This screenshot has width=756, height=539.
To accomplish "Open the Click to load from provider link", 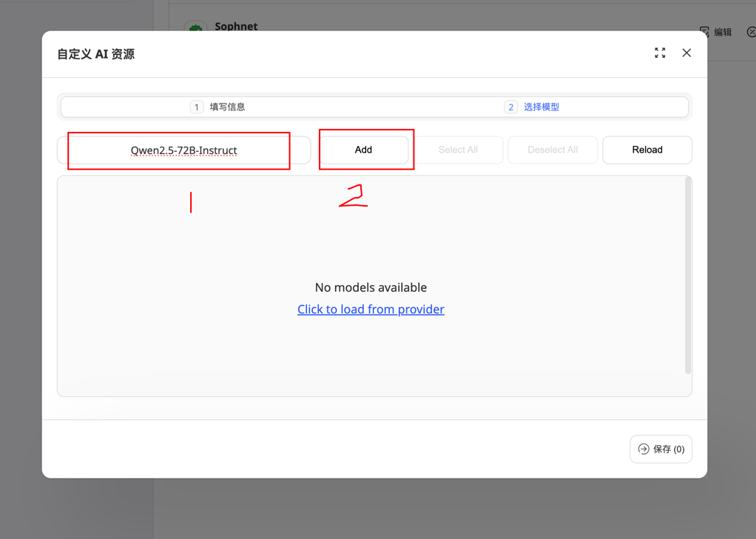I will pyautogui.click(x=371, y=309).
